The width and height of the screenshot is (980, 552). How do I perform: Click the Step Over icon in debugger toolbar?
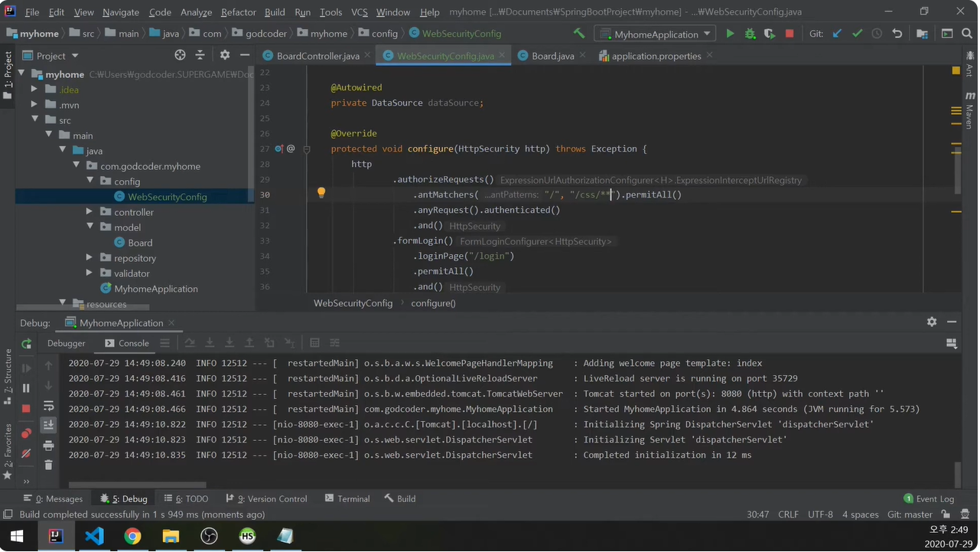190,343
